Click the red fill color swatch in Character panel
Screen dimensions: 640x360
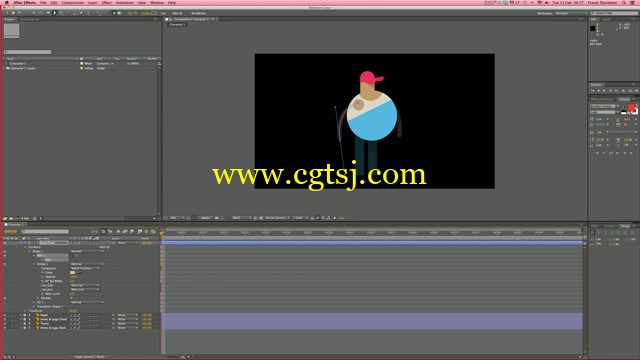coord(631,108)
